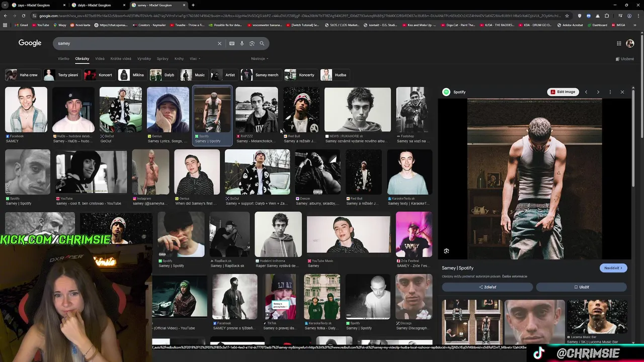Open the Uložené saved items link

coord(625,59)
